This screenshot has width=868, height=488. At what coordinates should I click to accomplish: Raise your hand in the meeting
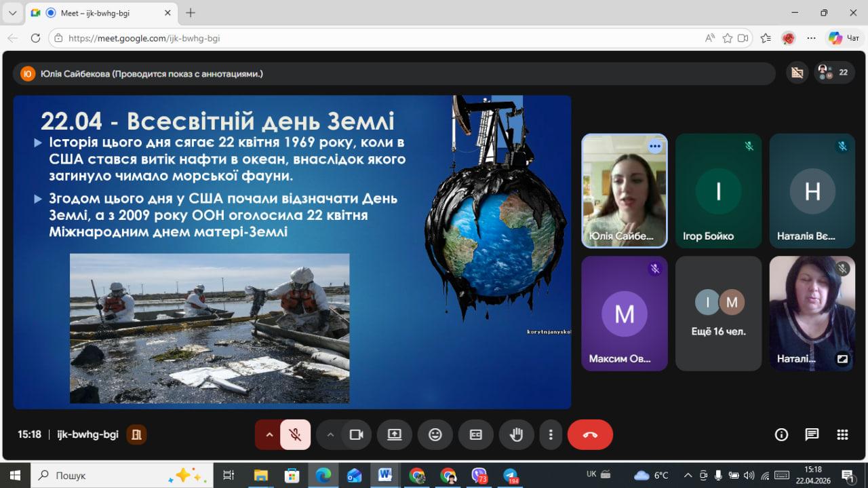point(517,434)
